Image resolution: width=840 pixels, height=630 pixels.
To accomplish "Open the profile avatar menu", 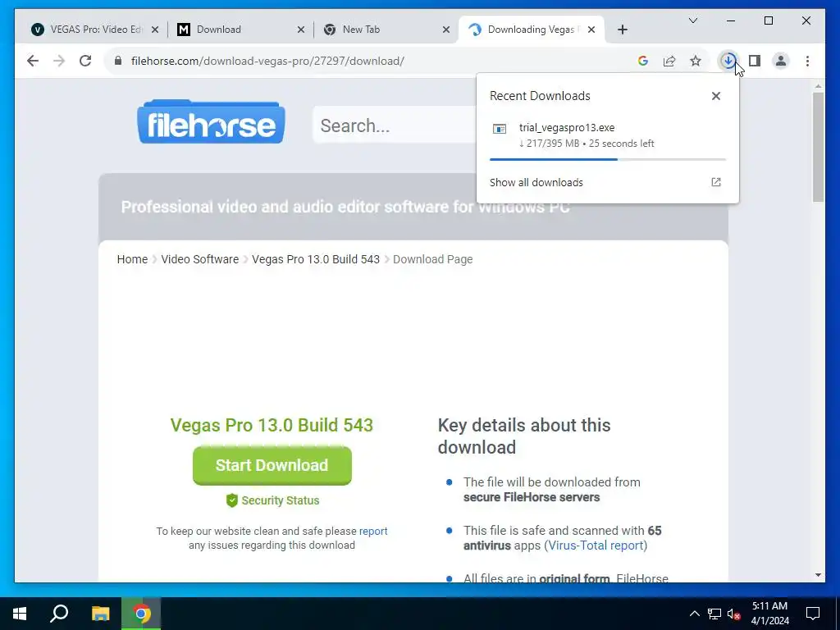I will pyautogui.click(x=781, y=61).
